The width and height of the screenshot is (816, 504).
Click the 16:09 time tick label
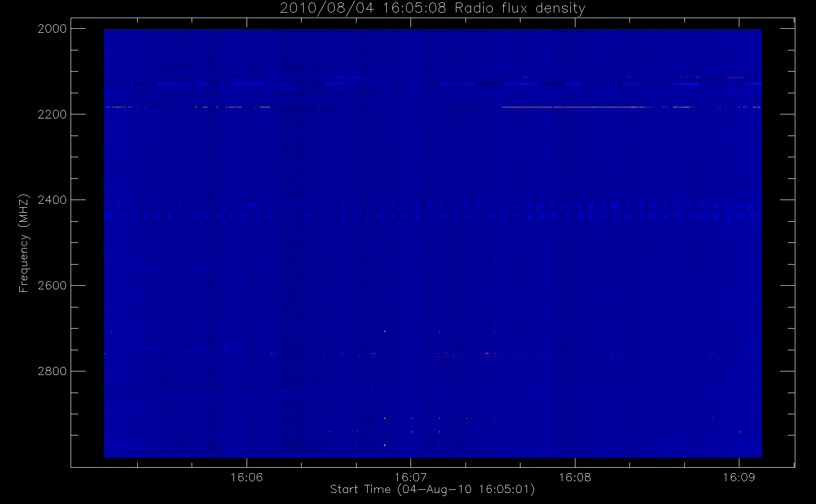point(739,477)
